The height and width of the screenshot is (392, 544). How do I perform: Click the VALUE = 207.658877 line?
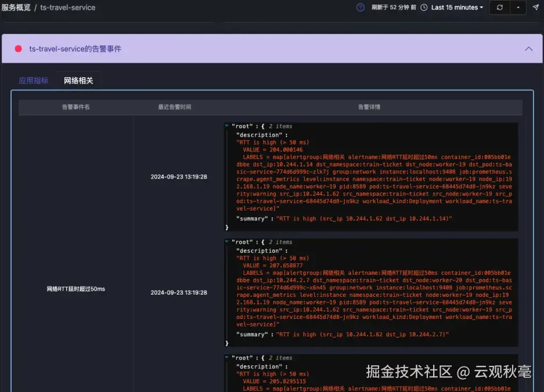pos(273,266)
